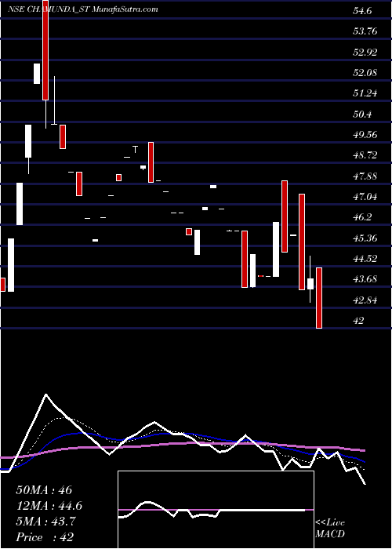Click the <<Live MACD label
Image resolution: width=392 pixels, height=549 pixels.
(330, 529)
